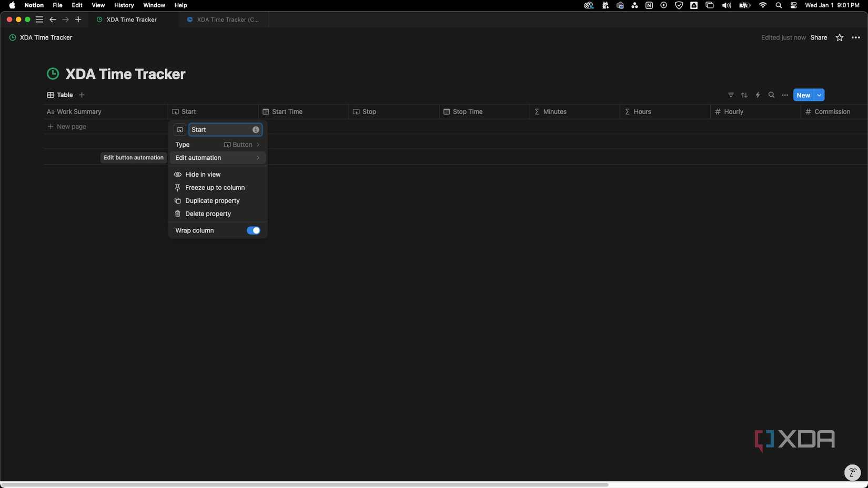Switch to the XDA Time Tracker (C... tab

point(224,19)
